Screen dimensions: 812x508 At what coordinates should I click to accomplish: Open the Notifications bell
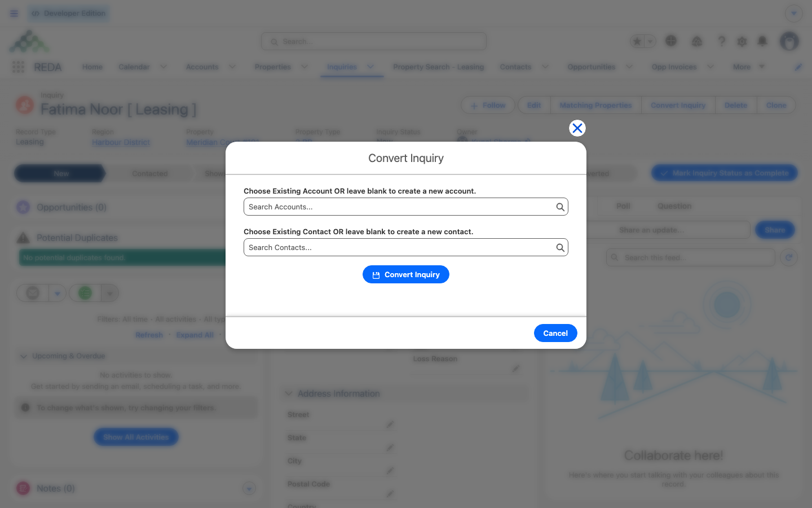click(762, 41)
